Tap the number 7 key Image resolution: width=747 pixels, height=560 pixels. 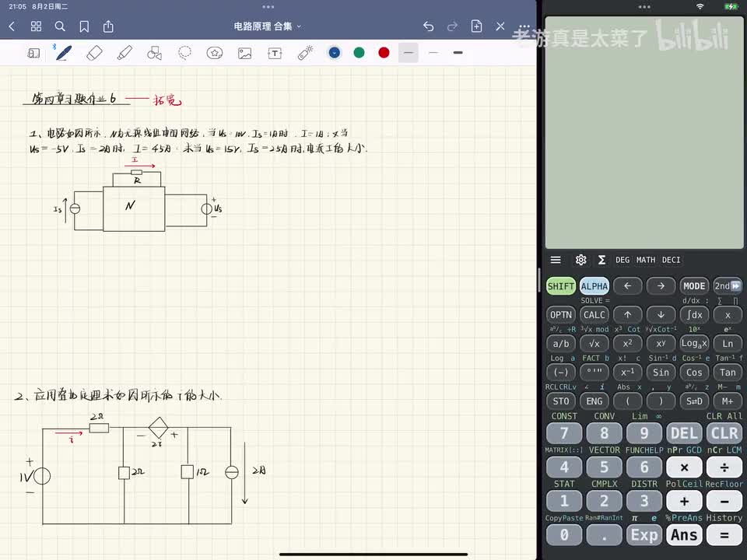[564, 433]
